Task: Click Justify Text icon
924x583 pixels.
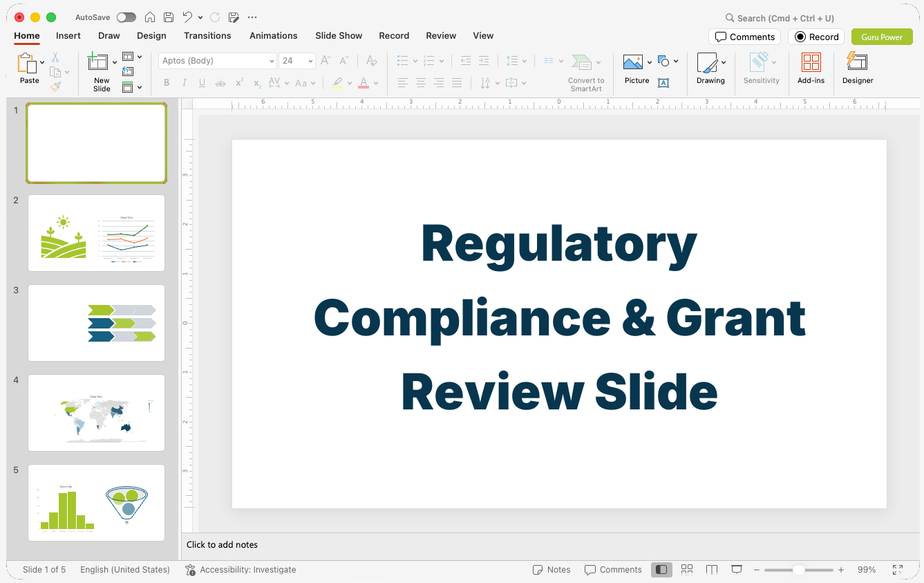Action: point(457,83)
